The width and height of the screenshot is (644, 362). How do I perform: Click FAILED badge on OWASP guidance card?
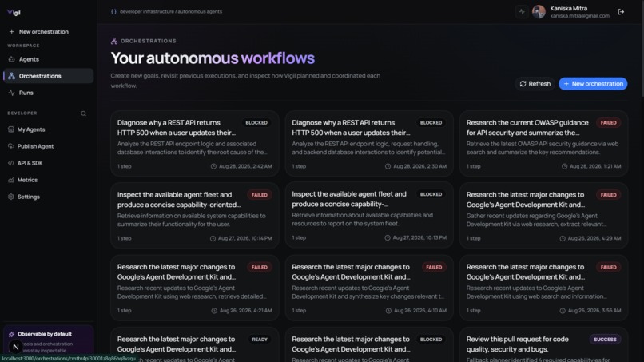(x=608, y=123)
